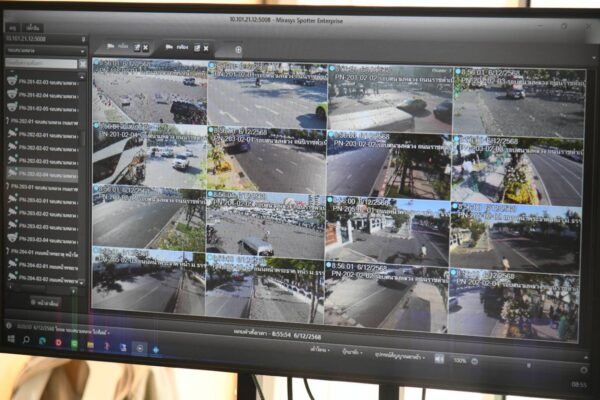Clear the camera search box

83,63
